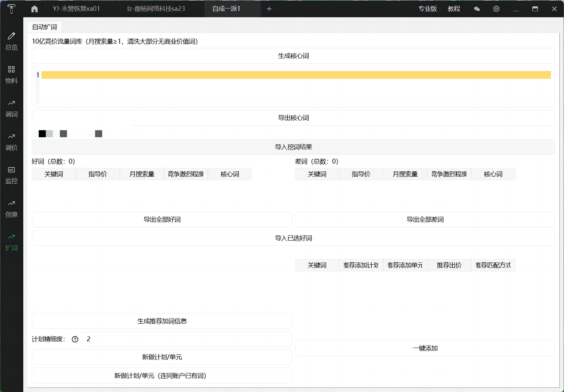Click 导入已选好词 button
564x392 pixels.
click(x=293, y=238)
